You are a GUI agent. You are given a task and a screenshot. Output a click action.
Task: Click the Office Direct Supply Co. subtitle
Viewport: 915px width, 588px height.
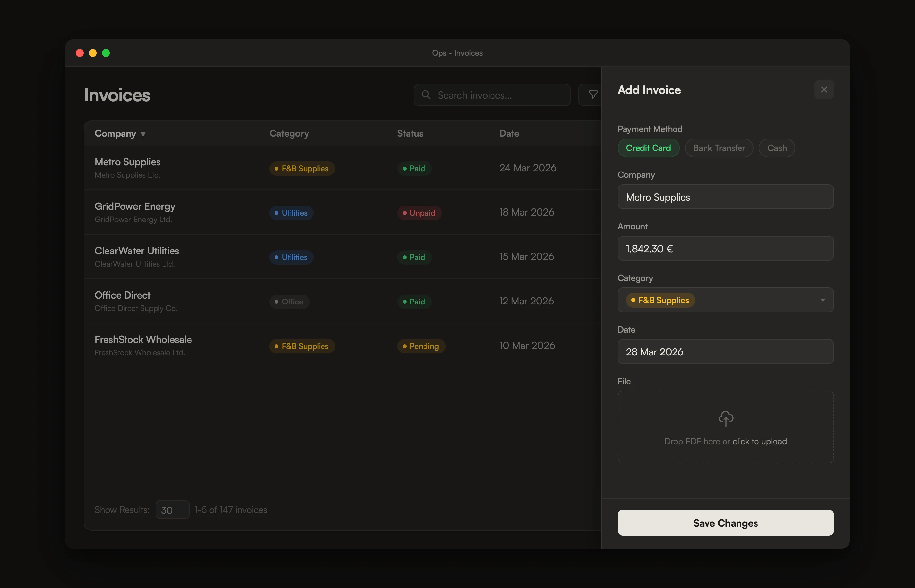click(136, 308)
